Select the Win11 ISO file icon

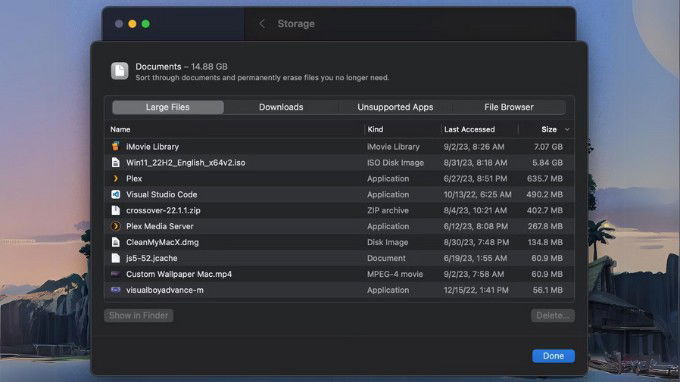tap(115, 163)
